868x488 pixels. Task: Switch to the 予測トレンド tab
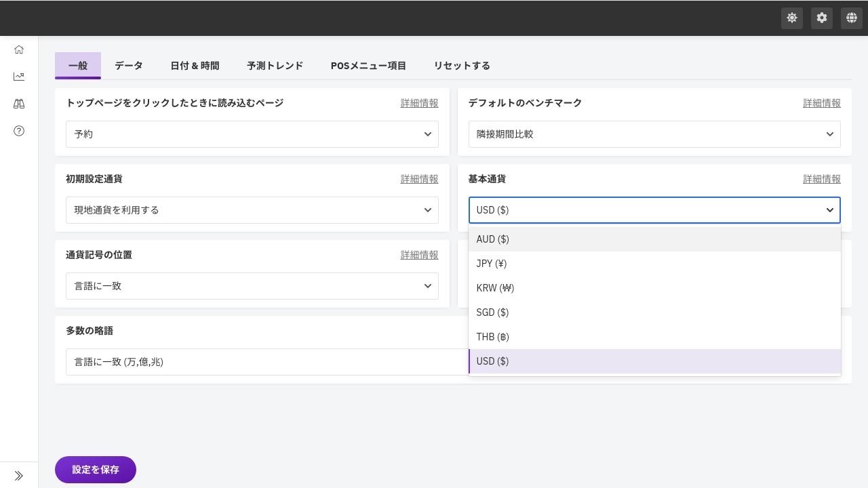(275, 66)
